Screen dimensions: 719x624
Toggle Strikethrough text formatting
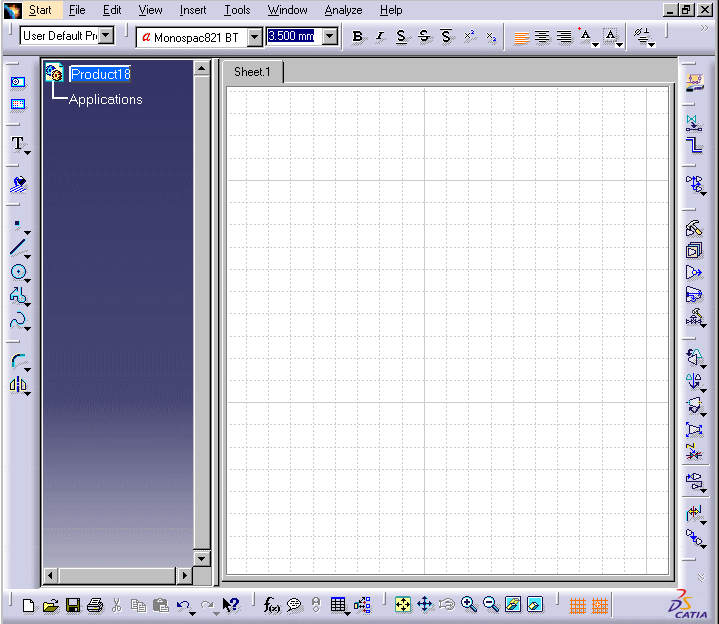click(423, 37)
